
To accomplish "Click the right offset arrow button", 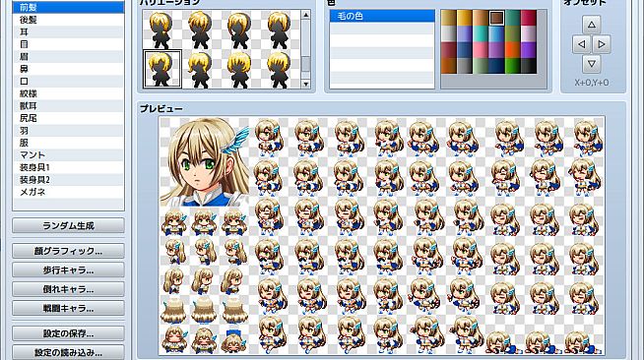I will 602,44.
